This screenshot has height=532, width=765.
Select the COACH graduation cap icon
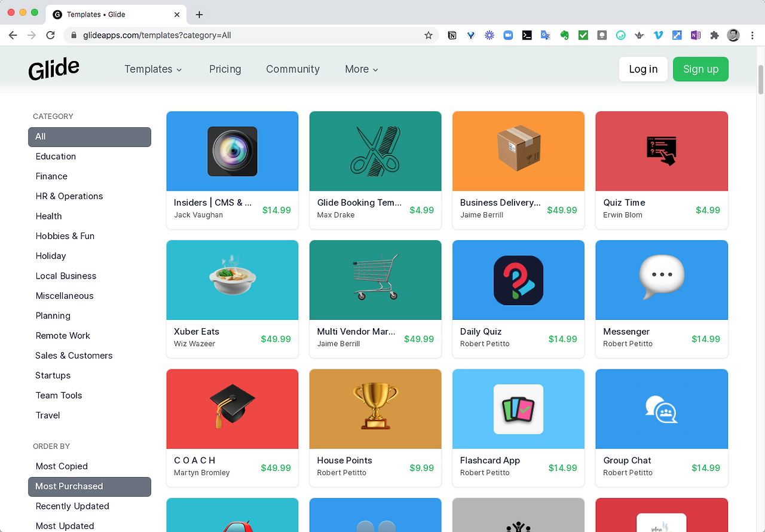click(x=232, y=406)
